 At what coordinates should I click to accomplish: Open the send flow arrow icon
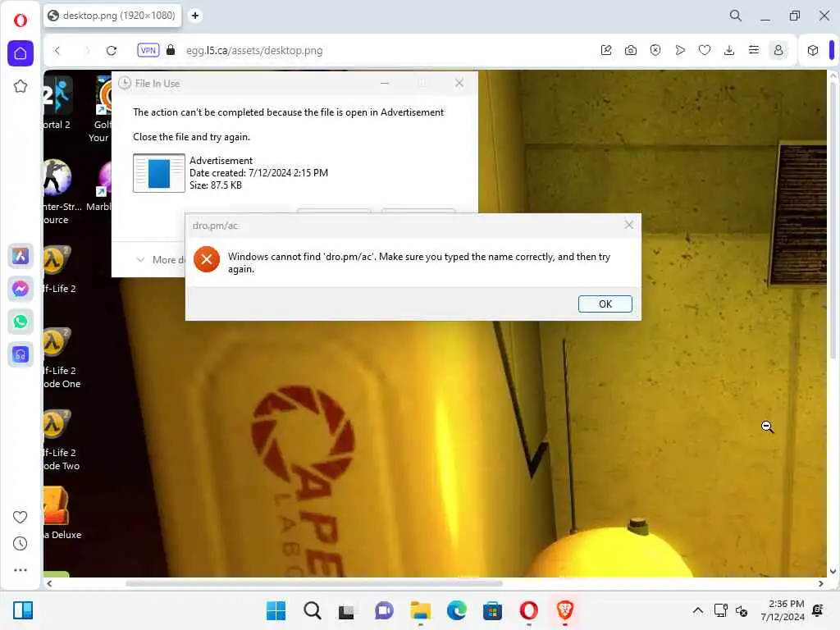(x=680, y=50)
